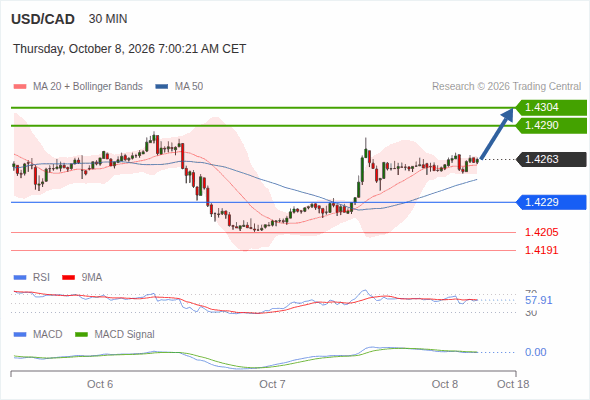Image resolution: width=590 pixels, height=400 pixels.
Task: Click the MACD legend label
Action: tap(48, 335)
